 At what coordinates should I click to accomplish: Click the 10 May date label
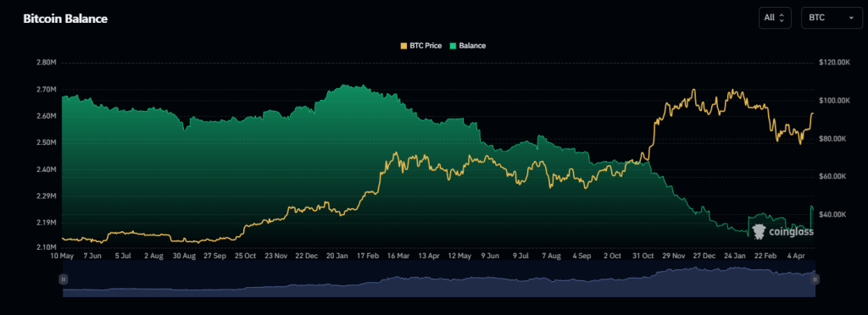click(x=61, y=257)
